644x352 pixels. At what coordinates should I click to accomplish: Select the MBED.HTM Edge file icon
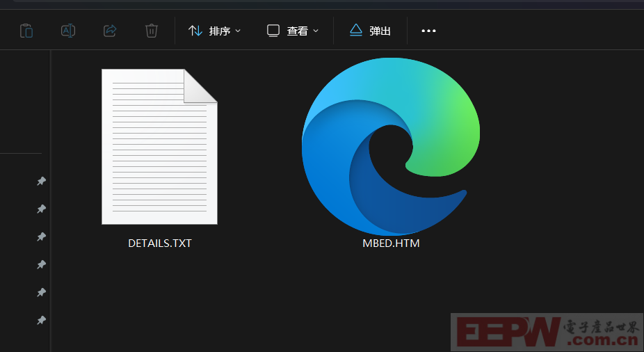[391, 147]
